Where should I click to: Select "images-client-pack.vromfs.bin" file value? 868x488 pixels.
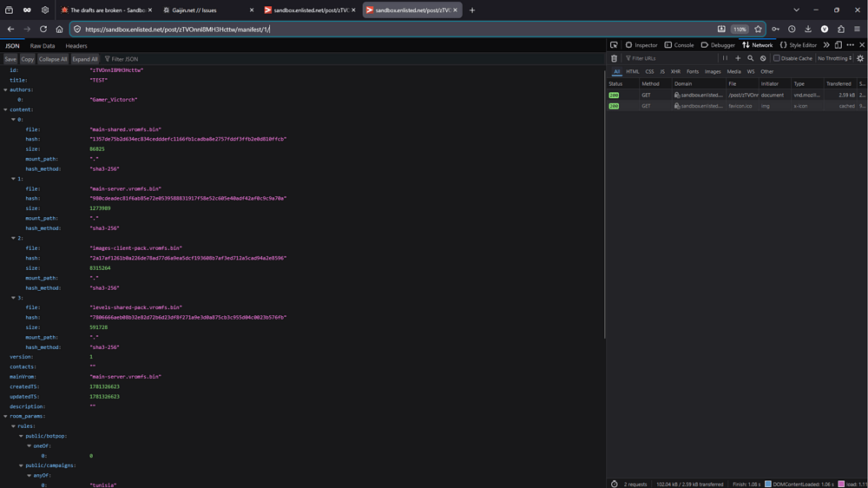(136, 248)
